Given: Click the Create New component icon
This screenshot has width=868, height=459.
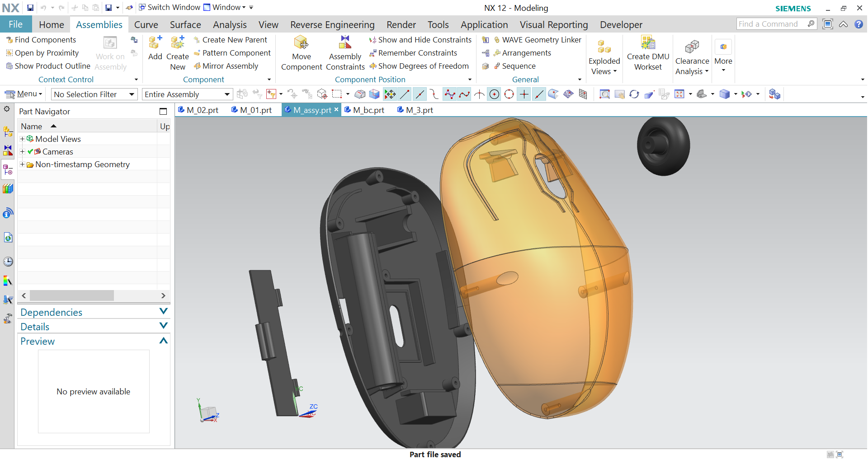Looking at the screenshot, I should pyautogui.click(x=178, y=42).
